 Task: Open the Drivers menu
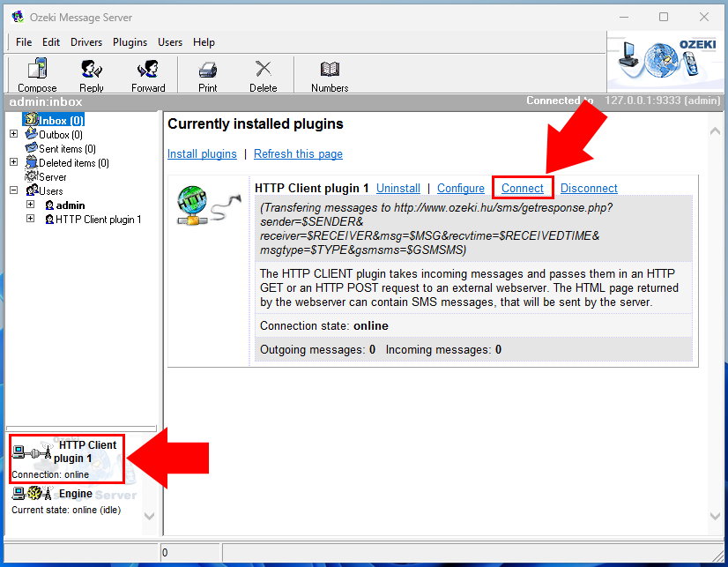[x=85, y=41]
